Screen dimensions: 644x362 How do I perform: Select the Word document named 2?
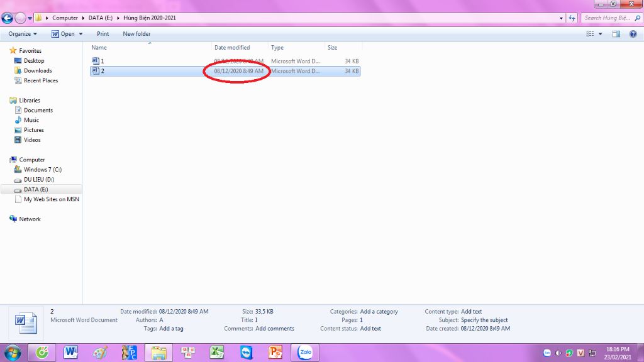pyautogui.click(x=225, y=71)
